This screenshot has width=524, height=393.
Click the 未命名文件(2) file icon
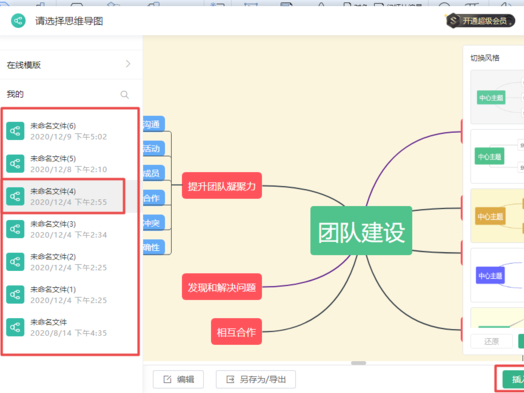(15, 262)
